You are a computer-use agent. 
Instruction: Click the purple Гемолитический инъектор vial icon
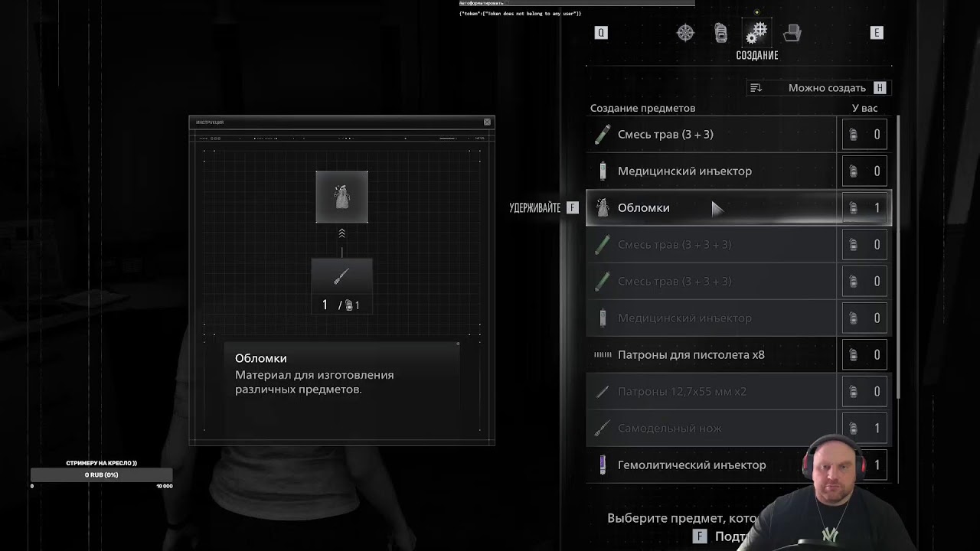(x=603, y=465)
